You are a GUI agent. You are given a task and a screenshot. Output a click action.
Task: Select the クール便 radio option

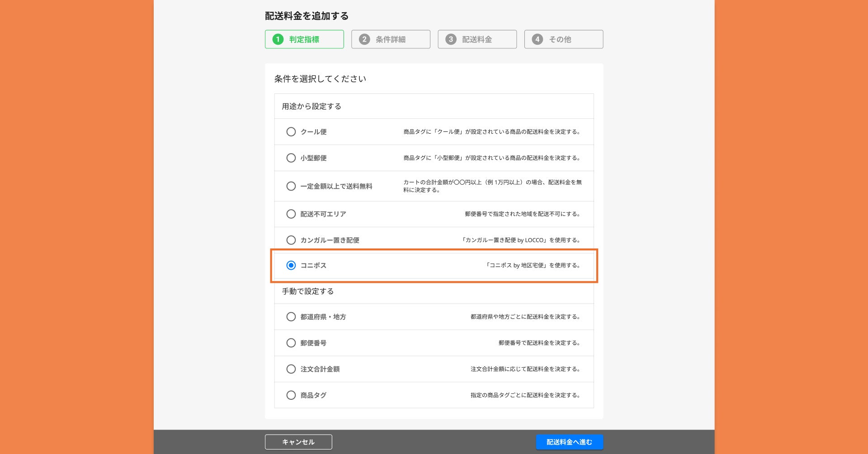click(291, 132)
